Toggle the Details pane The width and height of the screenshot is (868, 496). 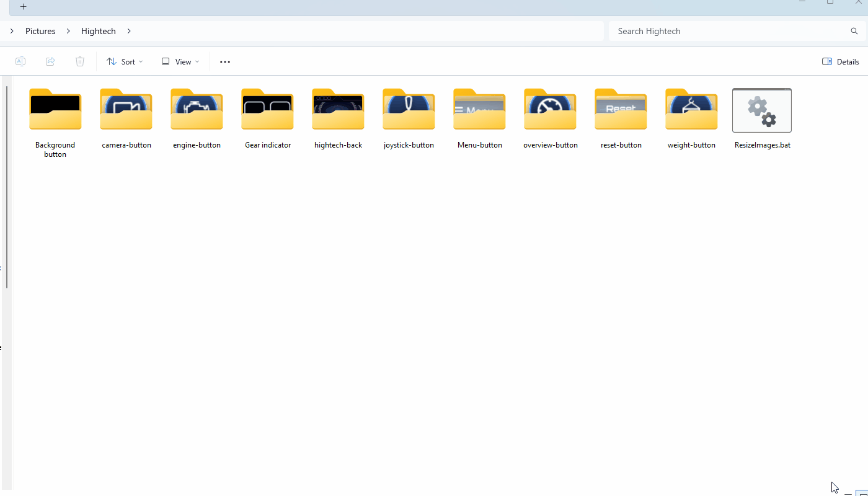click(840, 61)
